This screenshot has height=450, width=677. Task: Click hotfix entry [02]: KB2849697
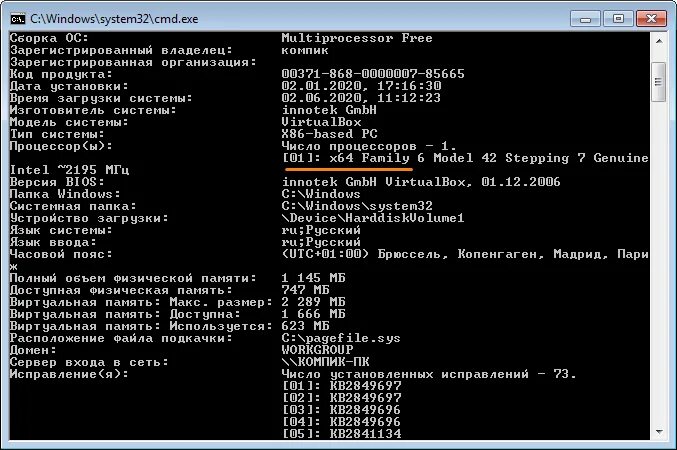[342, 398]
